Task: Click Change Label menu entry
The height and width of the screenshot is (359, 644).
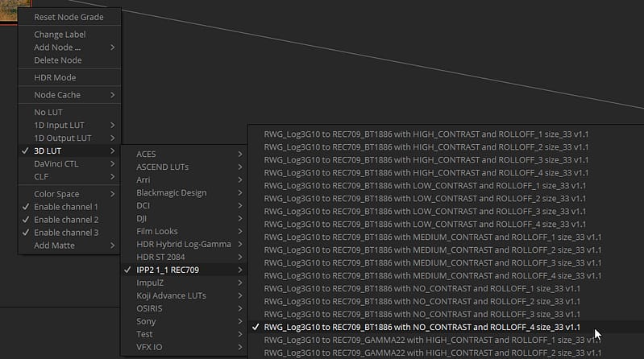Action: pyautogui.click(x=69, y=35)
